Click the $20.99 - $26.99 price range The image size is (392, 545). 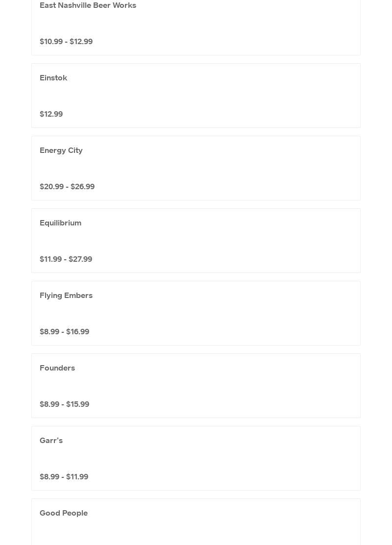(67, 187)
